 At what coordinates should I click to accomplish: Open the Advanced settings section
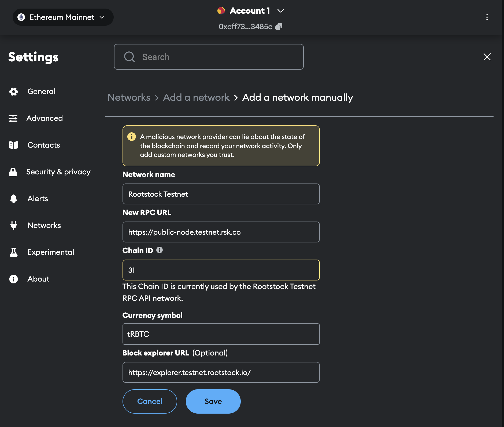click(x=45, y=118)
